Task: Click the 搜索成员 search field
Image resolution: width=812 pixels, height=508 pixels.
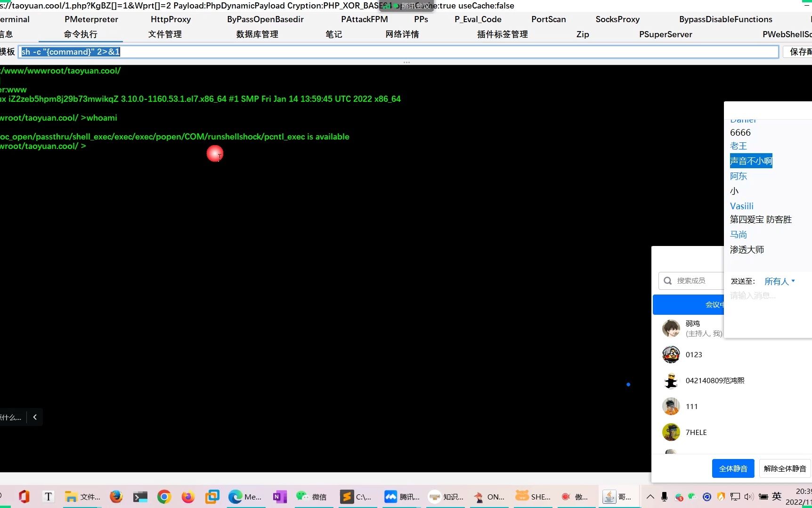Action: 691,281
